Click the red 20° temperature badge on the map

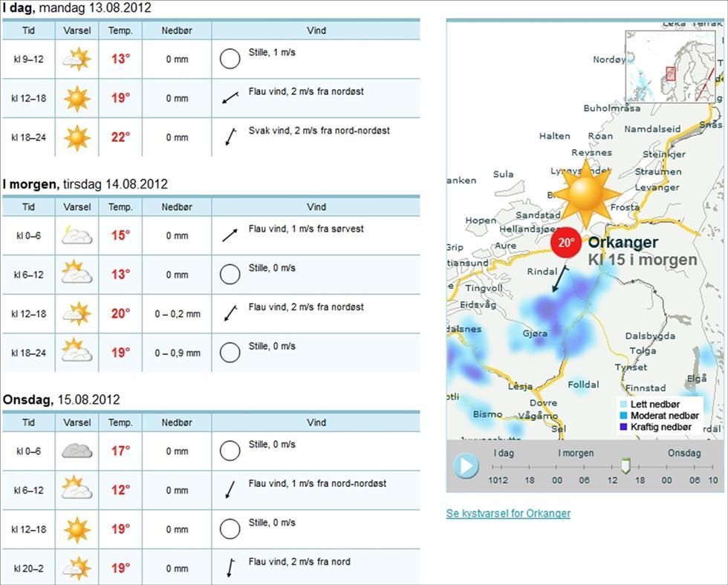(x=568, y=243)
